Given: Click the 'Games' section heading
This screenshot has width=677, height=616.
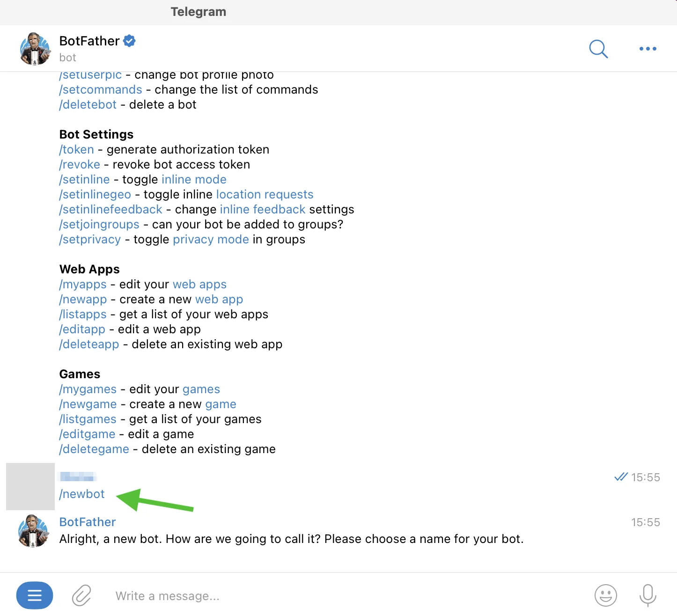Looking at the screenshot, I should point(80,374).
